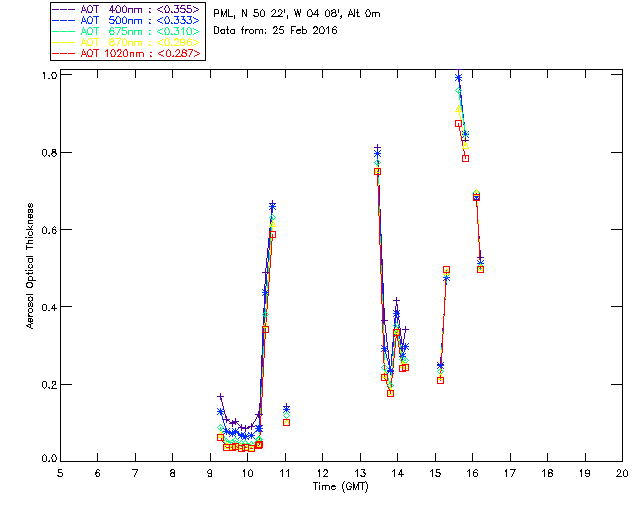
Task: Click the isolated red square marker at 11 GMT
Action: [286, 422]
